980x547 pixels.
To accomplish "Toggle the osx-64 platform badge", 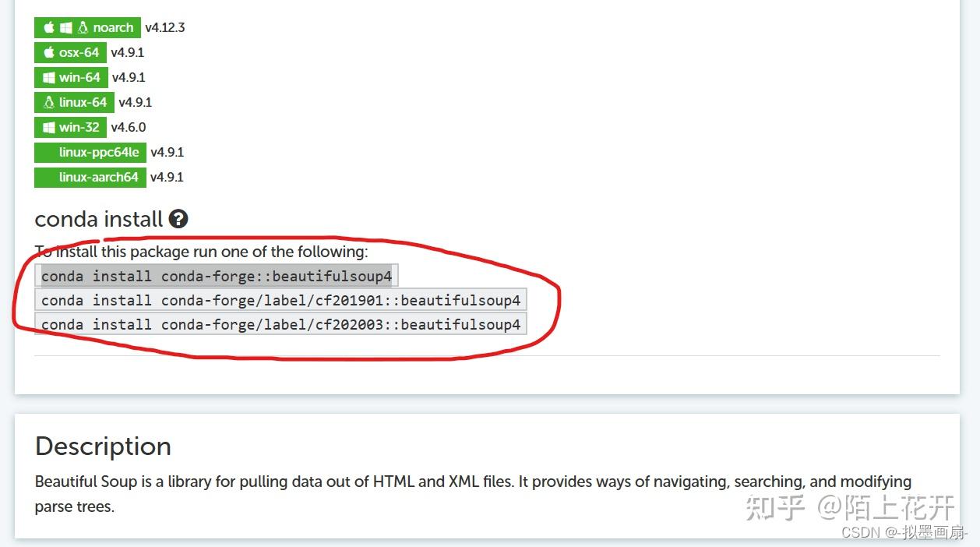I will coord(70,52).
